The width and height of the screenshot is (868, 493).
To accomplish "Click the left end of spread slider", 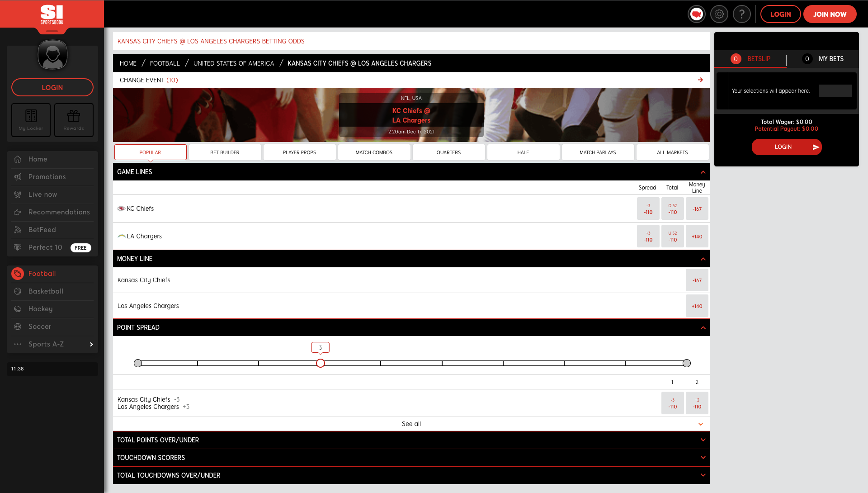I will 138,363.
